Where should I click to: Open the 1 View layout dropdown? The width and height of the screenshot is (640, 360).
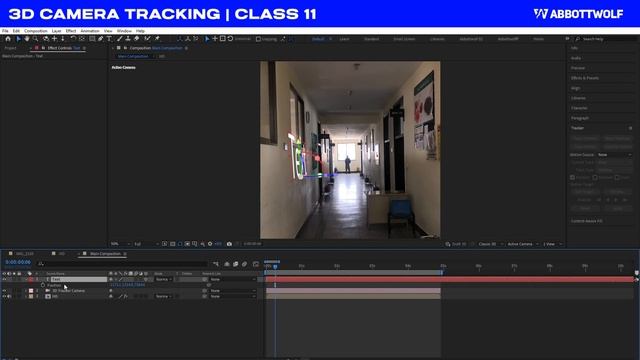[x=553, y=244]
